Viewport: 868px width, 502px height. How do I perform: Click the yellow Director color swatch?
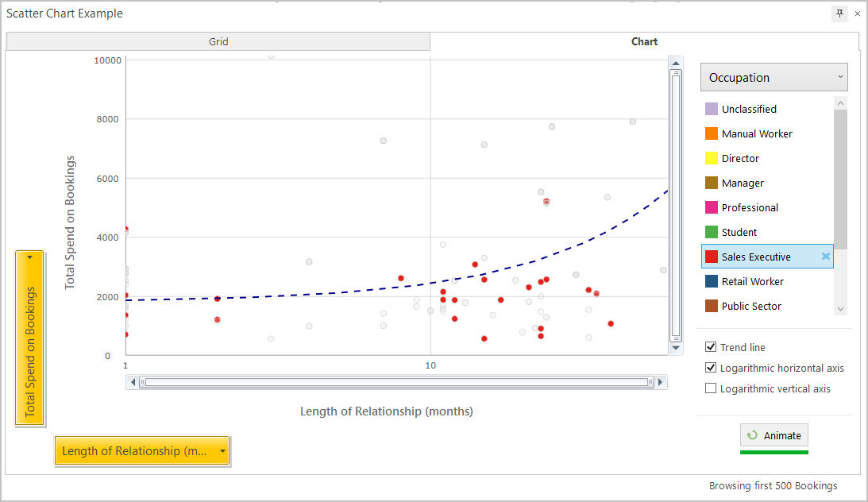pyautogui.click(x=712, y=158)
